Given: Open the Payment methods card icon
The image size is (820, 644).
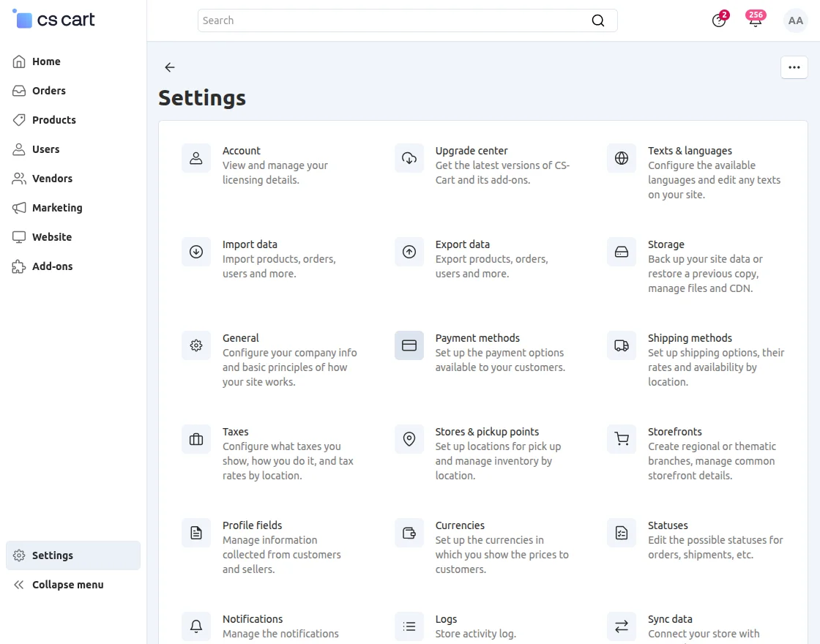Looking at the screenshot, I should (409, 345).
